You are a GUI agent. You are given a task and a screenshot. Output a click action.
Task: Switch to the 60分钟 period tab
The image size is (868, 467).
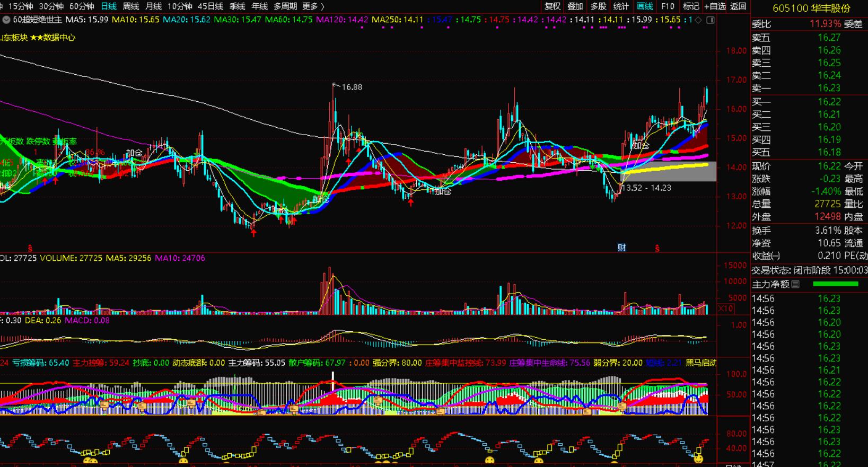[82, 6]
